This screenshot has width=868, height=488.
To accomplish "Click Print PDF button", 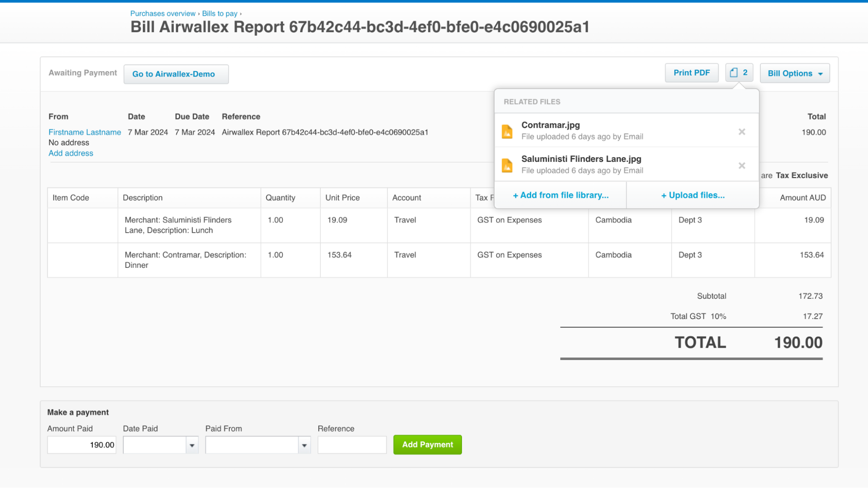I will pyautogui.click(x=691, y=73).
